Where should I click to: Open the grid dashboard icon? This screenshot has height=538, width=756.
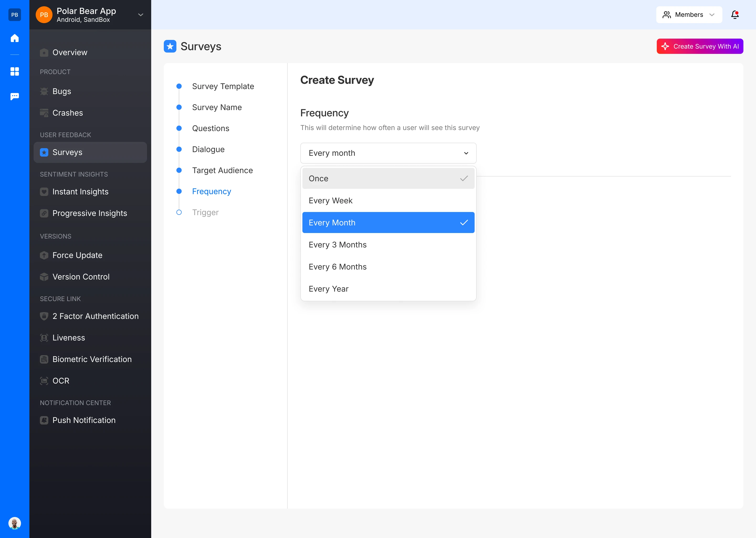(x=14, y=71)
